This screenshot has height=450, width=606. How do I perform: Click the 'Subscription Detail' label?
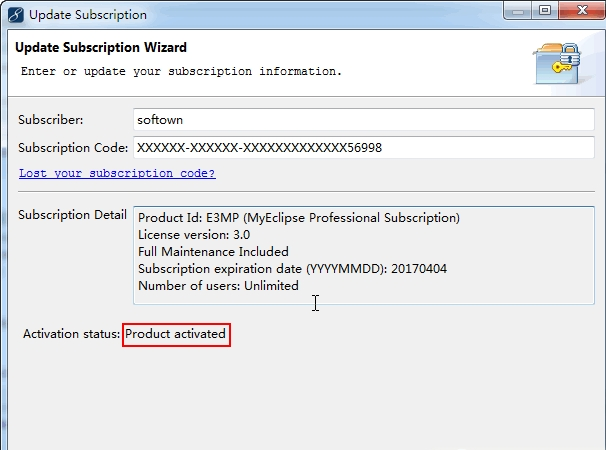tap(72, 215)
